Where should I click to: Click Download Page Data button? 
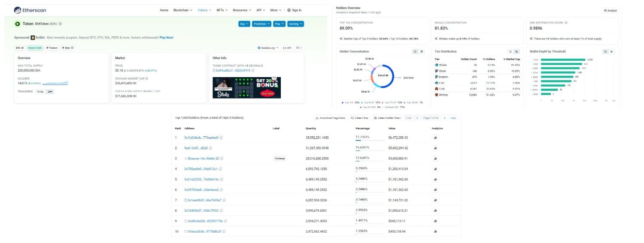[x=330, y=118]
